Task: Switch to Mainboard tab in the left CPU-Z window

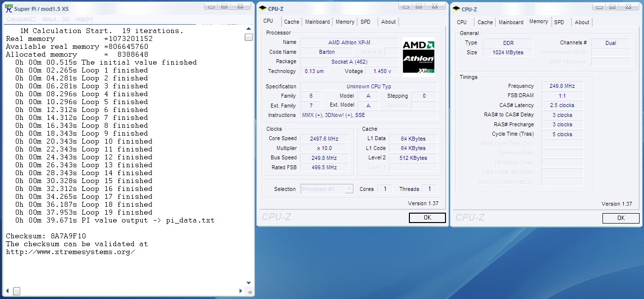Action: pos(317,22)
